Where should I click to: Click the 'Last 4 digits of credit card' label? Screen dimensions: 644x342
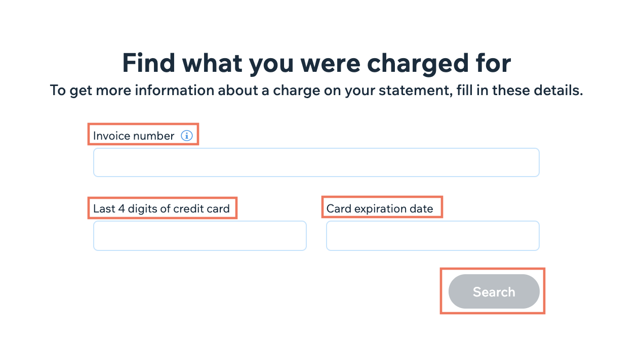(x=162, y=208)
